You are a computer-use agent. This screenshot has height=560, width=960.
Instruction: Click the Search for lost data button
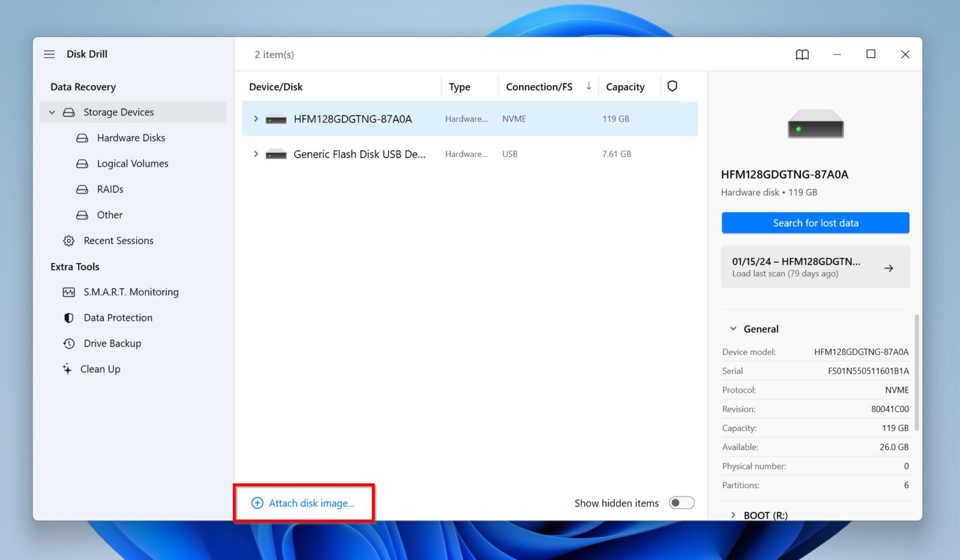point(815,222)
